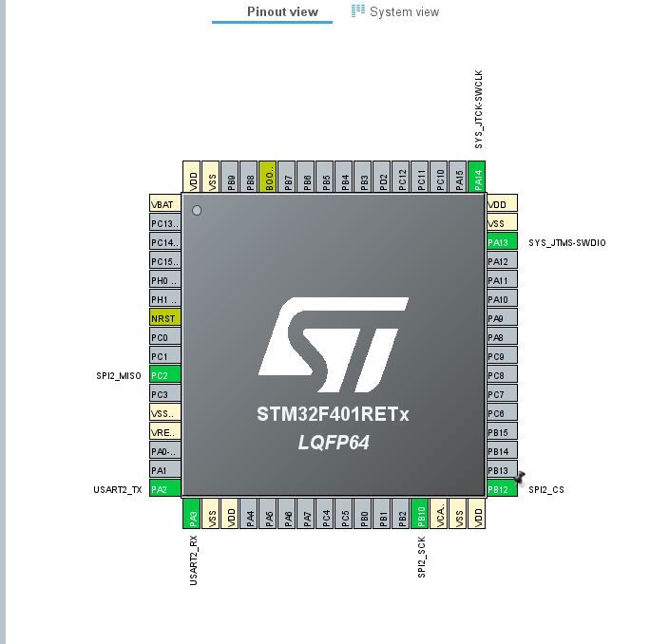Pick pin PA7
Screen dimensions: 650x644
pyautogui.click(x=305, y=514)
